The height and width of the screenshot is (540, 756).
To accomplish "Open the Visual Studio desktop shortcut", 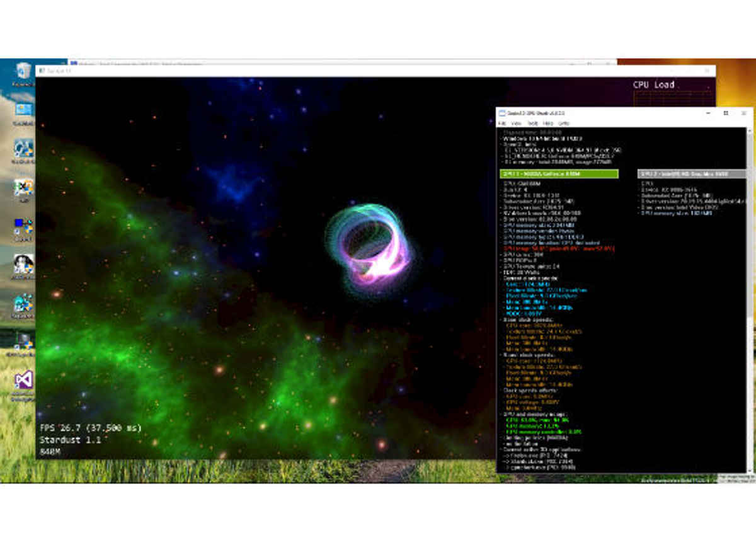I will [24, 380].
